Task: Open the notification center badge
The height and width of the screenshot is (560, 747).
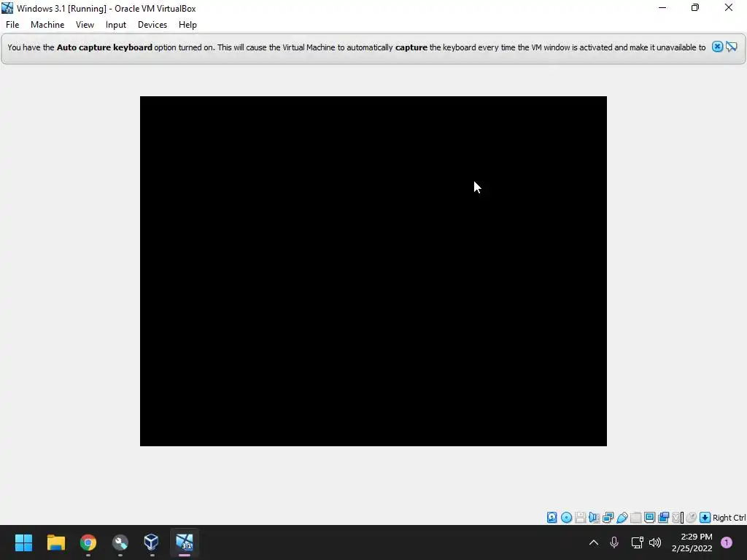Action: pyautogui.click(x=727, y=542)
